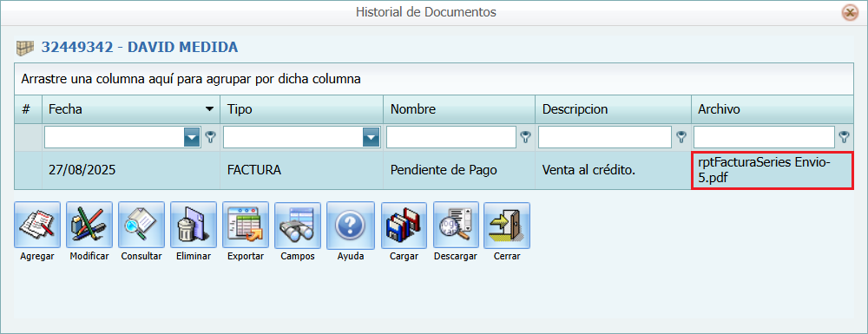868x334 pixels.
Task: Select the rptFacturaSeries Envio-5.pdf file cell
Action: click(773, 170)
